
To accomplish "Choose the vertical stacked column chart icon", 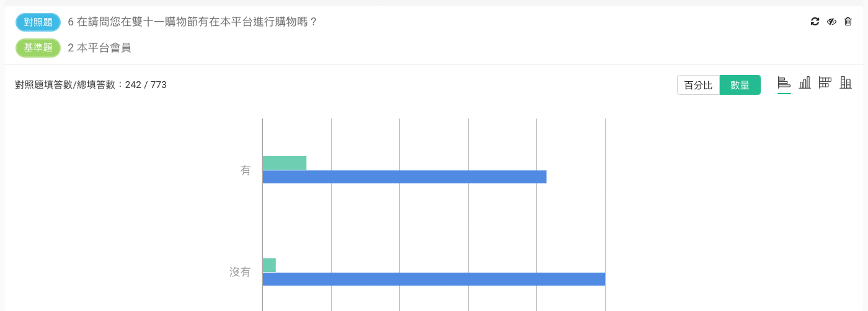I will [x=845, y=83].
